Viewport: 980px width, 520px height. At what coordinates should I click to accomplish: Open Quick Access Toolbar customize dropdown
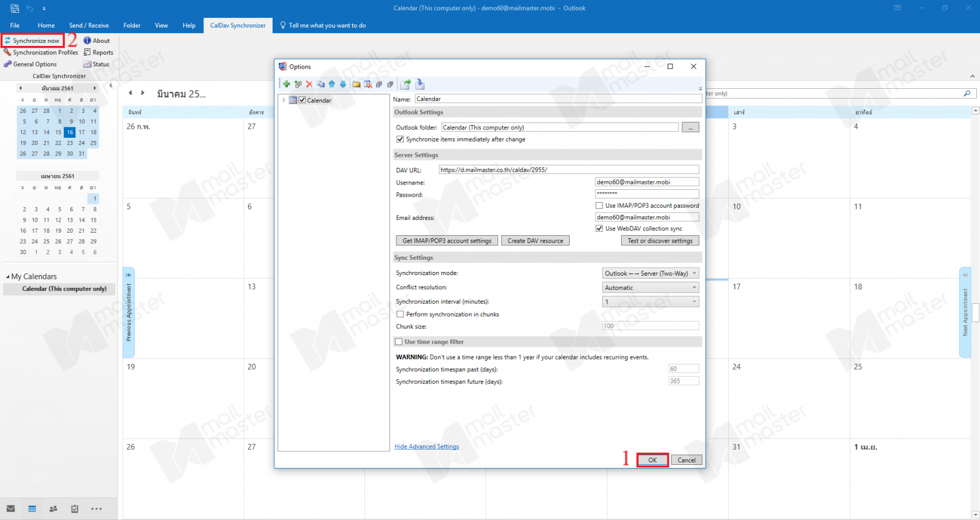[44, 9]
